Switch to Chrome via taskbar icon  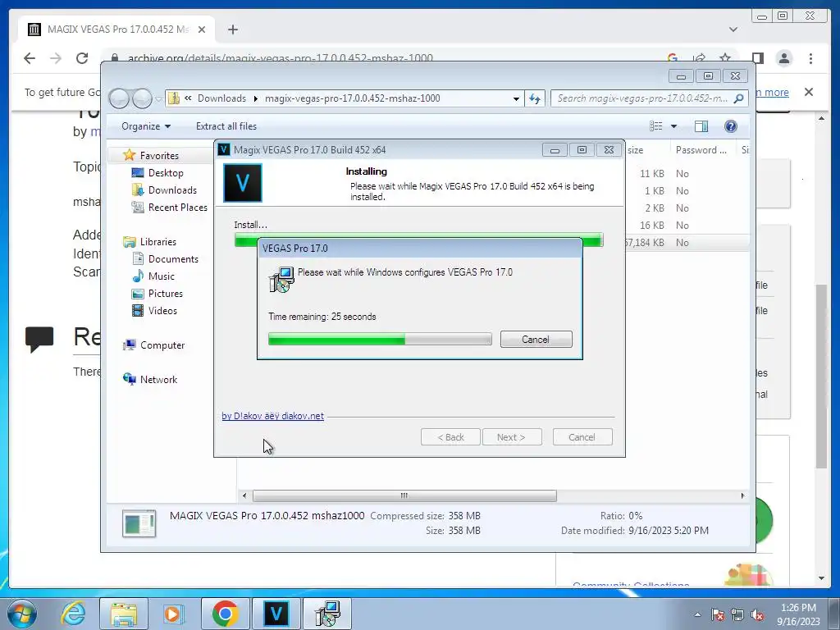[x=225, y=614]
